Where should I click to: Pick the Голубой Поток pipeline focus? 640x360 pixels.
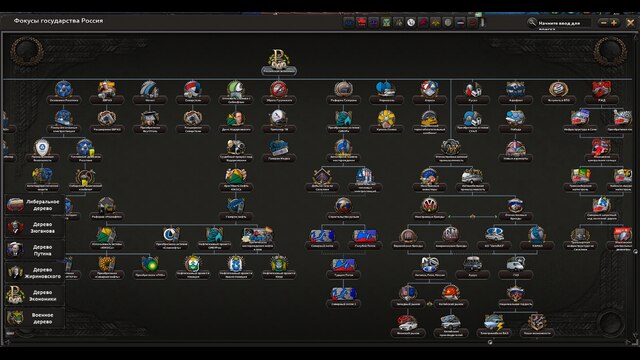pos(364,236)
